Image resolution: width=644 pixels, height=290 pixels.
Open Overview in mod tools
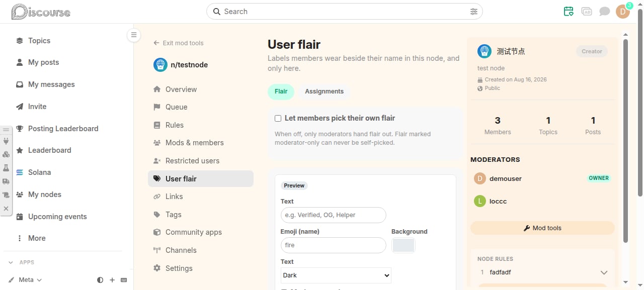coord(200,89)
